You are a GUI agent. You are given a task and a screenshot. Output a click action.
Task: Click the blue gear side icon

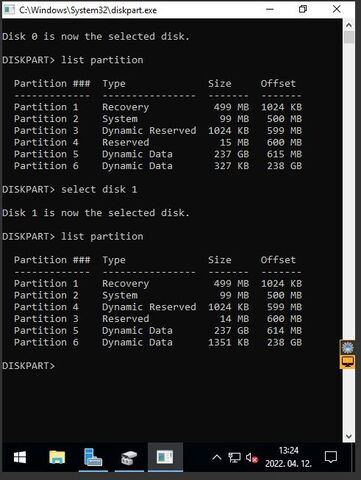pyautogui.click(x=348, y=348)
